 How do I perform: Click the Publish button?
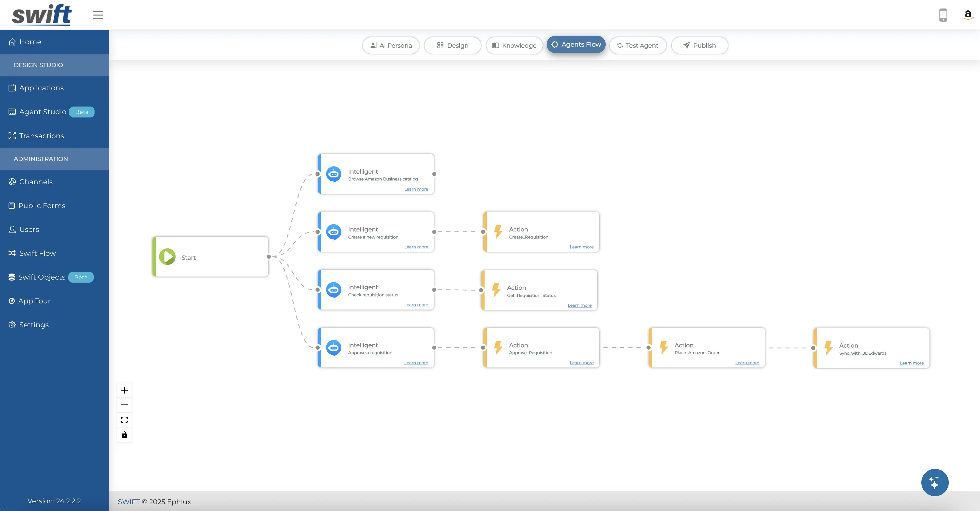point(699,45)
